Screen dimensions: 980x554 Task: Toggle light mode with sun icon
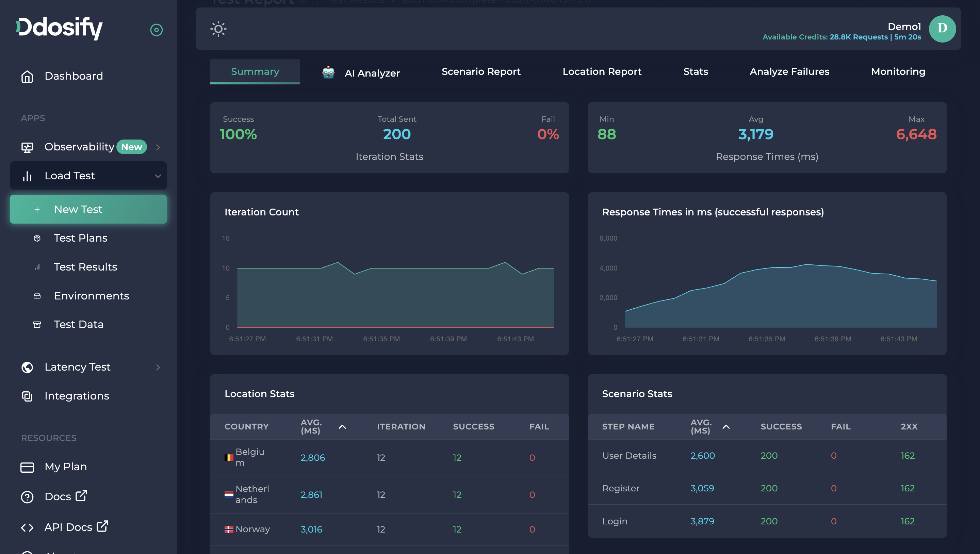coord(218,29)
